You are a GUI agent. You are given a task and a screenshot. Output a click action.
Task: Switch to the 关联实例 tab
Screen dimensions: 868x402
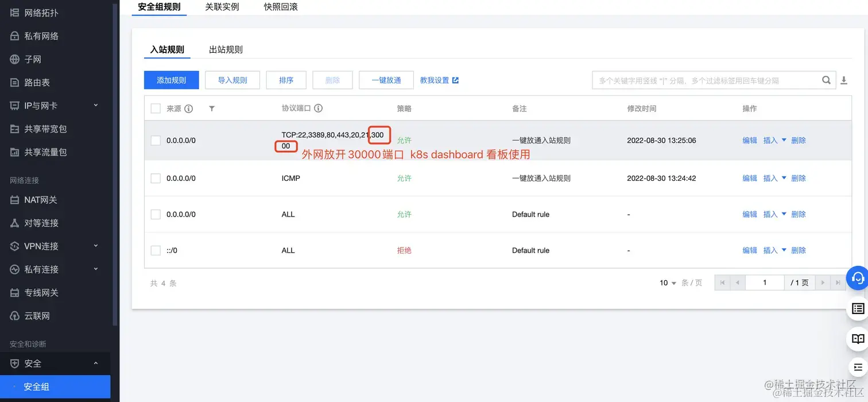(x=222, y=7)
